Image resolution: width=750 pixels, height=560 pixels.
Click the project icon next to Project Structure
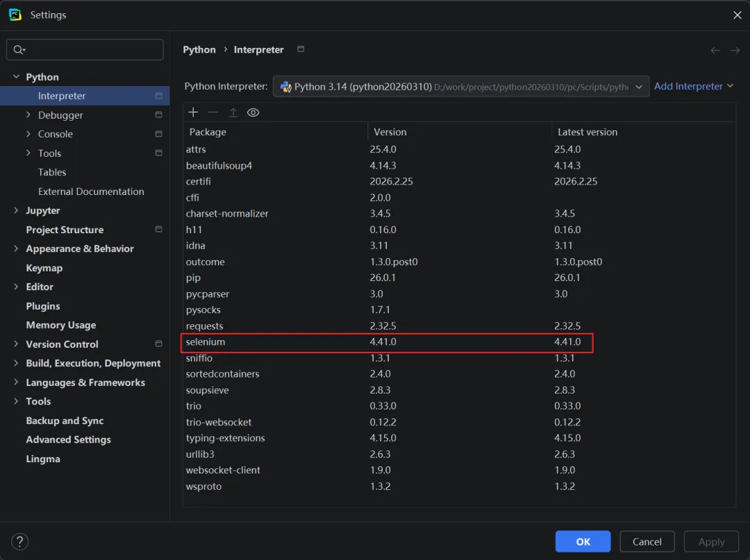tap(159, 230)
